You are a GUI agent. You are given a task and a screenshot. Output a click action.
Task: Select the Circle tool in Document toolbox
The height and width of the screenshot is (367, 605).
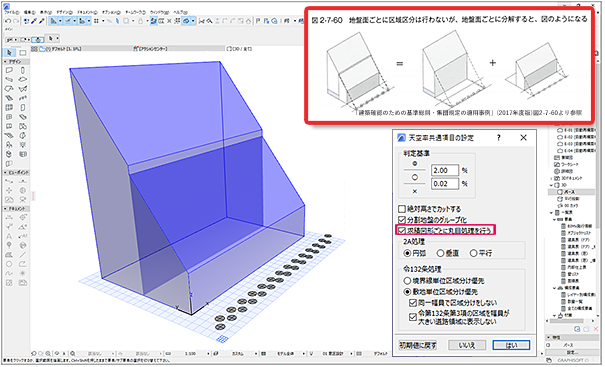pos(9,264)
